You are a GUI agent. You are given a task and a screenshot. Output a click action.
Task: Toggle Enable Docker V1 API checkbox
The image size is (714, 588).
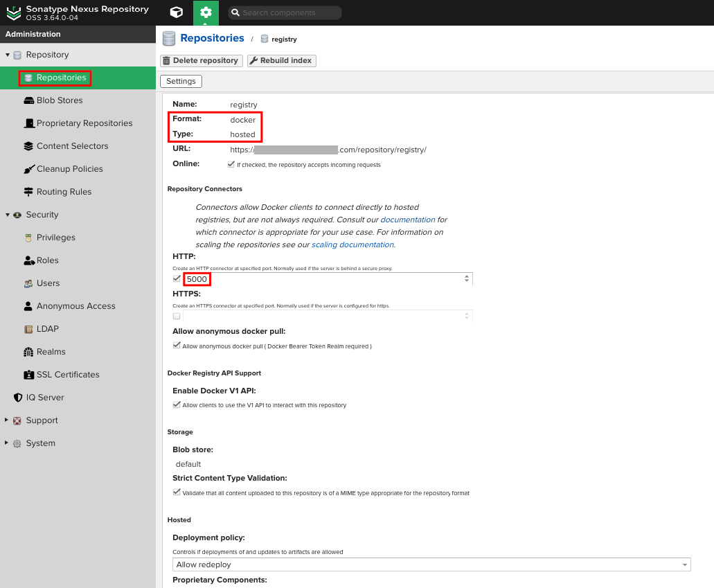pos(177,404)
